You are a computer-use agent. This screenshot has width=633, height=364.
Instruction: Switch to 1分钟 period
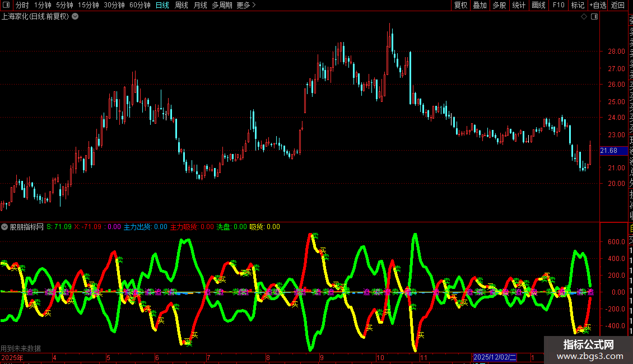point(43,5)
